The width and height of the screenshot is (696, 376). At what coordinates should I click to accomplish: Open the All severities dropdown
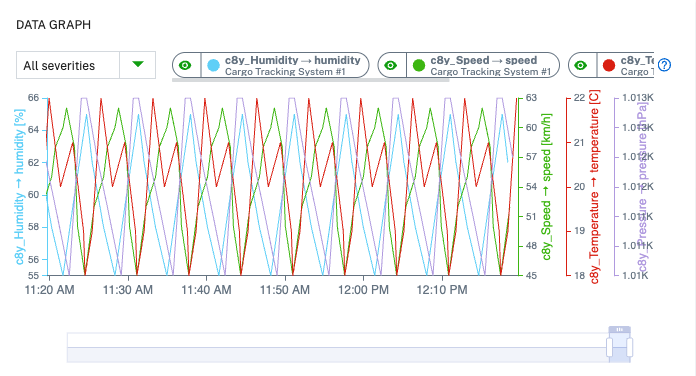(x=86, y=65)
